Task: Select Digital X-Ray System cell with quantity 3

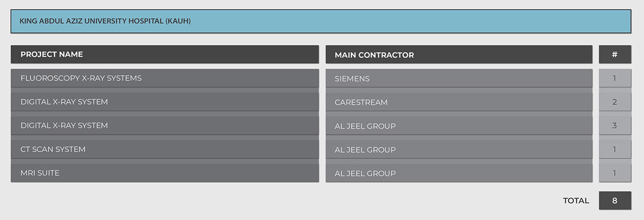Action: [x=164, y=126]
